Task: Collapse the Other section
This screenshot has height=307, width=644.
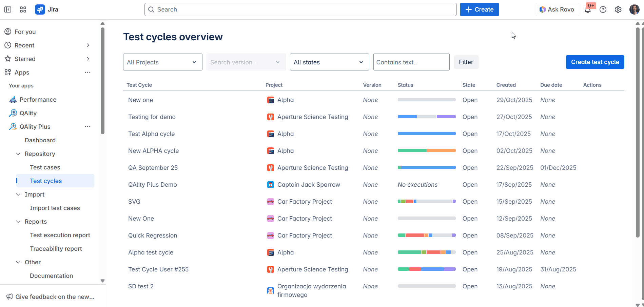Action: tap(18, 262)
